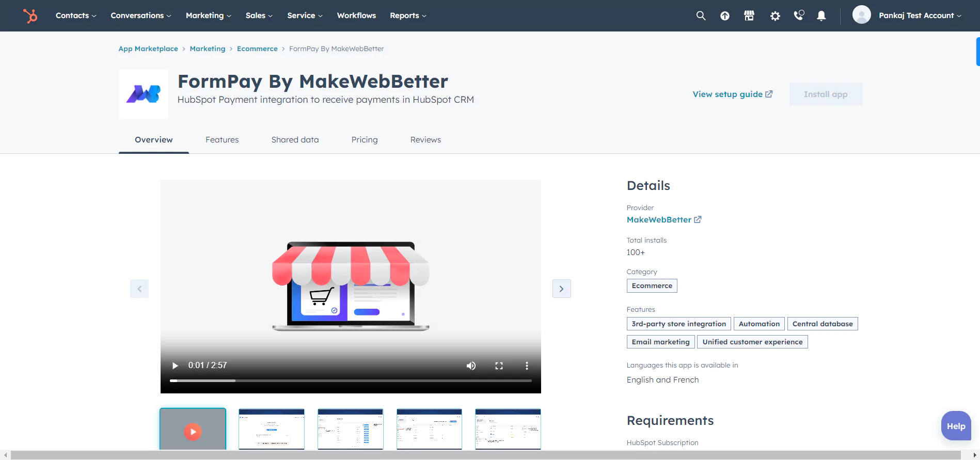Image resolution: width=980 pixels, height=460 pixels.
Task: Click the calling phone icon
Action: [x=799, y=15]
